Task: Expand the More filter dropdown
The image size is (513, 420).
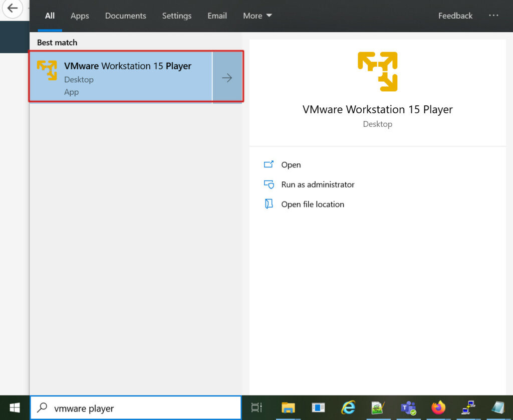Action: (x=258, y=16)
